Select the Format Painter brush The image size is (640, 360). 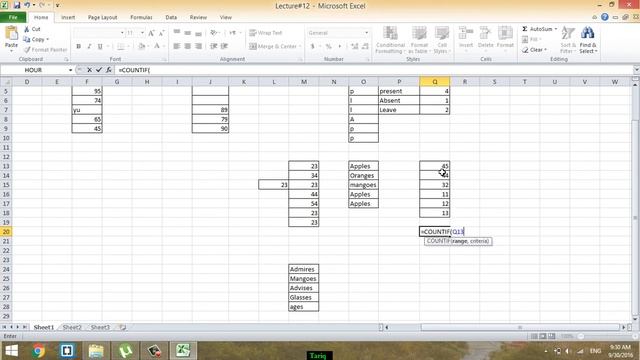click(27, 50)
